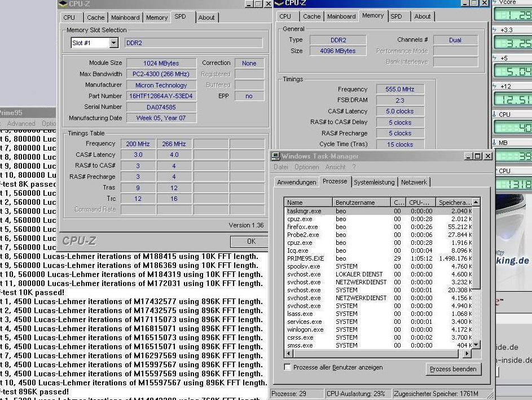This screenshot has width=532, height=400.
Task: Click Vcore readout in Probe monitor
Action: [513, 15]
